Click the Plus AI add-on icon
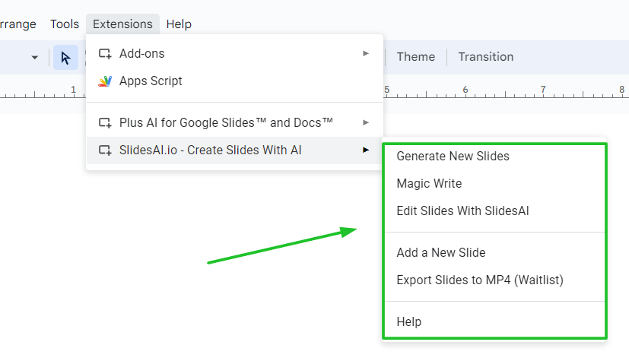The width and height of the screenshot is (629, 364). pyautogui.click(x=105, y=122)
